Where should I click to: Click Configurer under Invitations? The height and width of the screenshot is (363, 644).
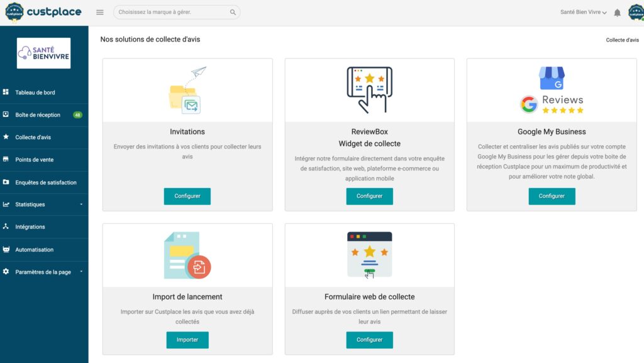[x=187, y=196]
